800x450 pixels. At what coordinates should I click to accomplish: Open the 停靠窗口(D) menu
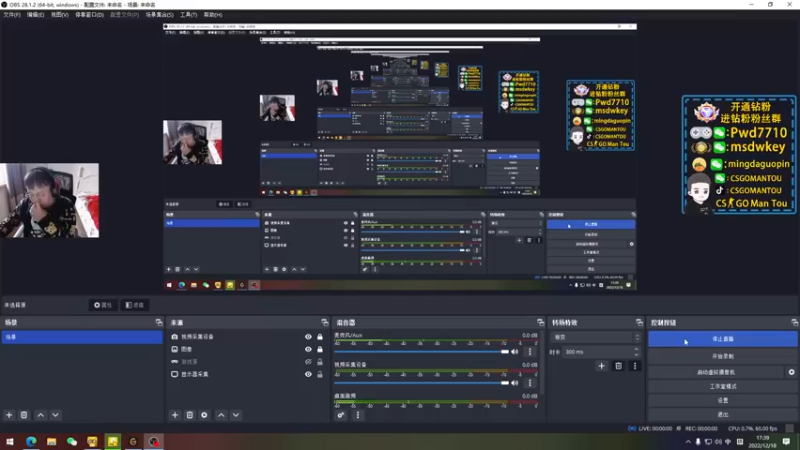pos(89,15)
